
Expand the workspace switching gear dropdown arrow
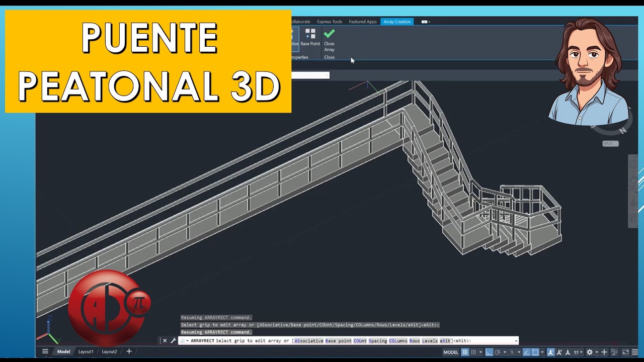point(597,352)
